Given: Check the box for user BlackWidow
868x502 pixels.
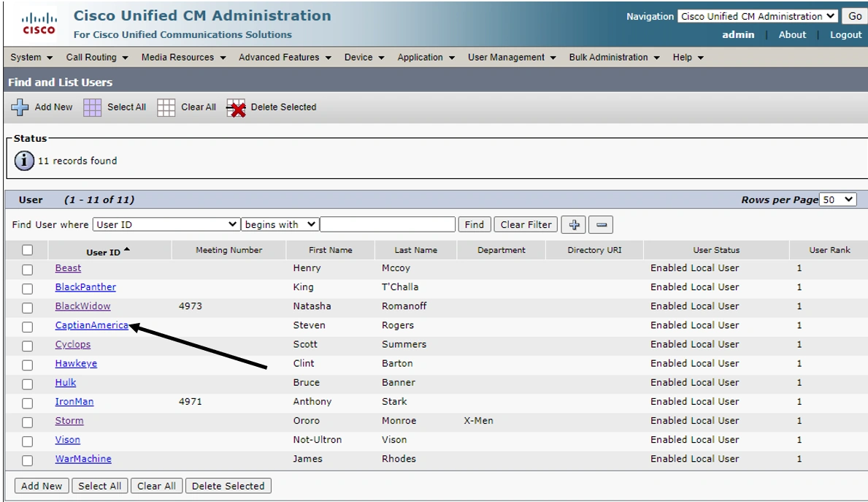Looking at the screenshot, I should 27,308.
